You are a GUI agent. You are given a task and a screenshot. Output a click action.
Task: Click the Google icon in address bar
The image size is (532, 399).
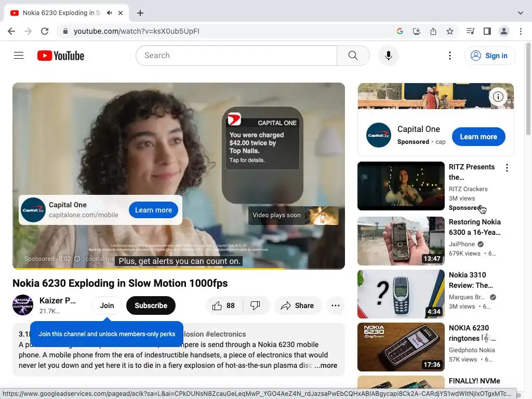(400, 31)
